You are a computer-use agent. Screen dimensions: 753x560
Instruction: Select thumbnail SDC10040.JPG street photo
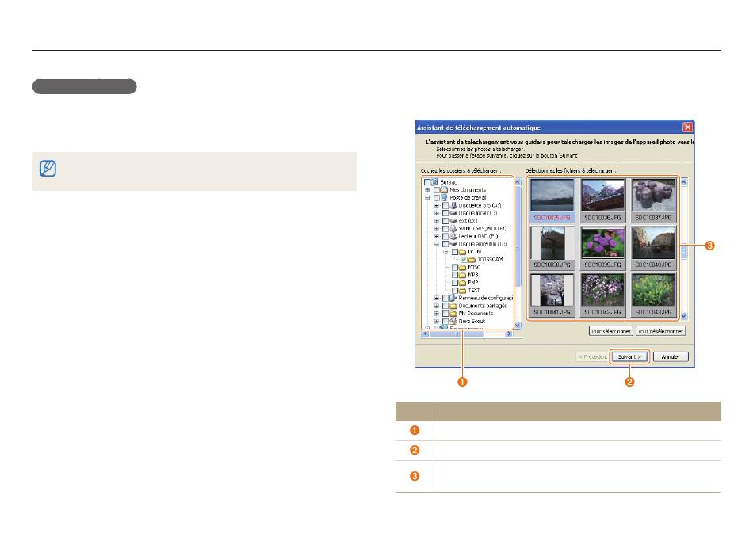(x=653, y=248)
